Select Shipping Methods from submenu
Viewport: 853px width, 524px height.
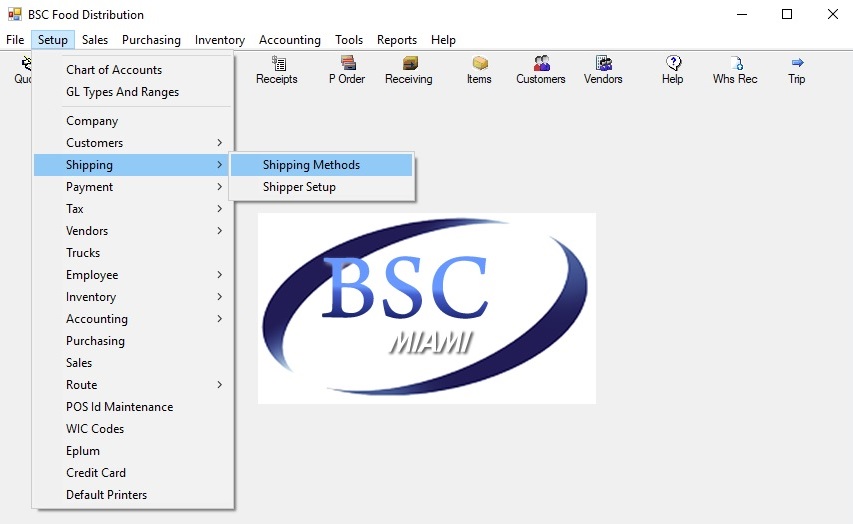322,165
